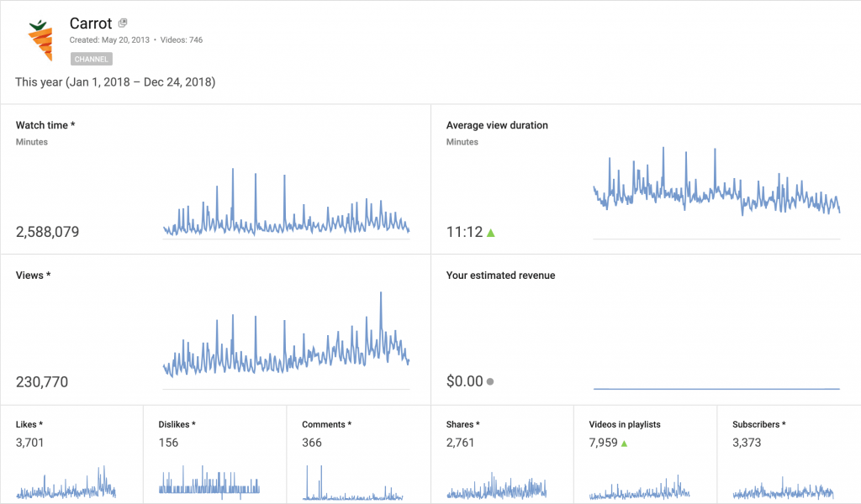Image resolution: width=861 pixels, height=504 pixels.
Task: Open the Videos in playlists metric
Action: [625, 425]
